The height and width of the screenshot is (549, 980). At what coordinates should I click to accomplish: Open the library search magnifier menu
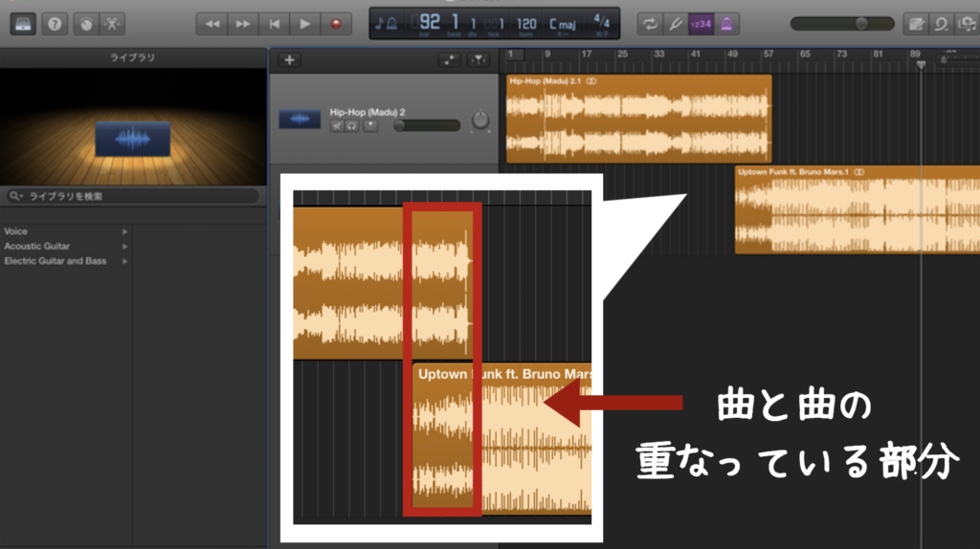[x=15, y=196]
